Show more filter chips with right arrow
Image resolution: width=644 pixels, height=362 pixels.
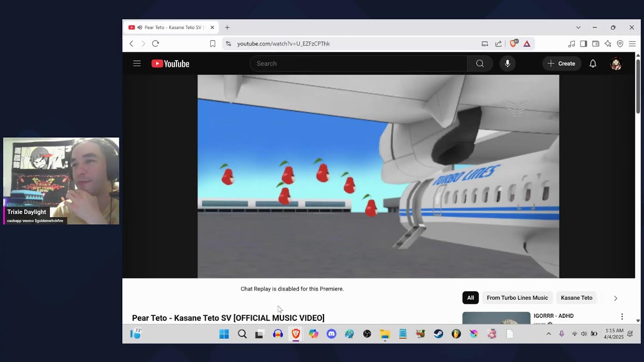pos(615,298)
